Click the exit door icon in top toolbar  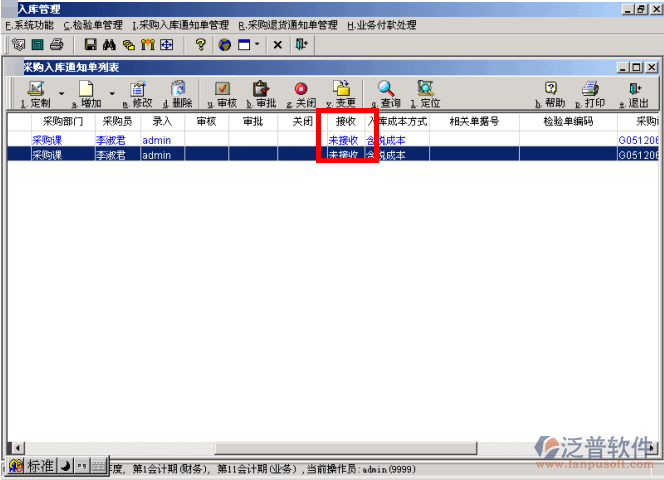tap(302, 44)
